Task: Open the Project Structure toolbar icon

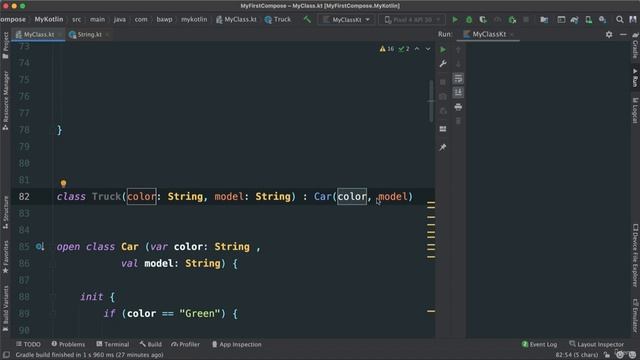Action: coord(544,20)
